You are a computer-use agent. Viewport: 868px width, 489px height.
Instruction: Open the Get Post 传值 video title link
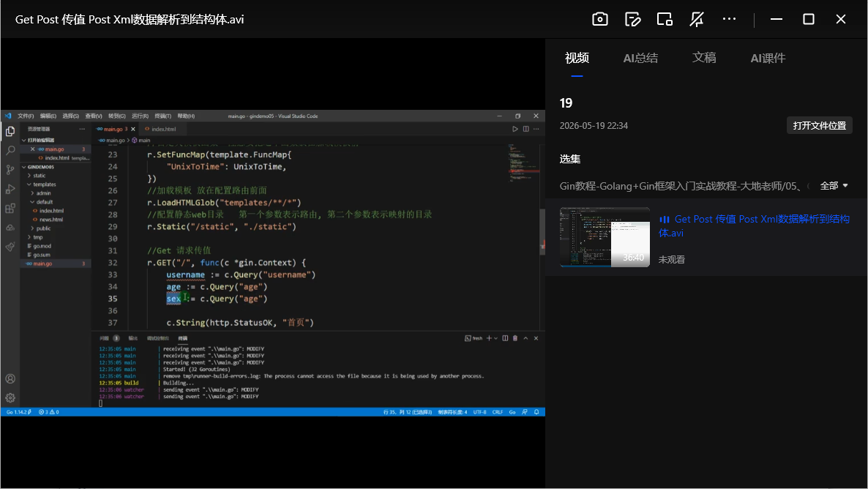click(753, 226)
